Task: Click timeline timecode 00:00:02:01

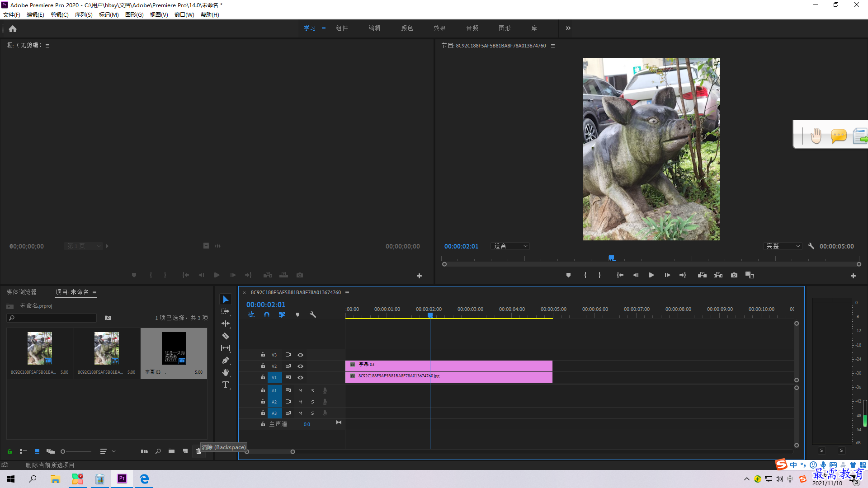Action: 266,305
